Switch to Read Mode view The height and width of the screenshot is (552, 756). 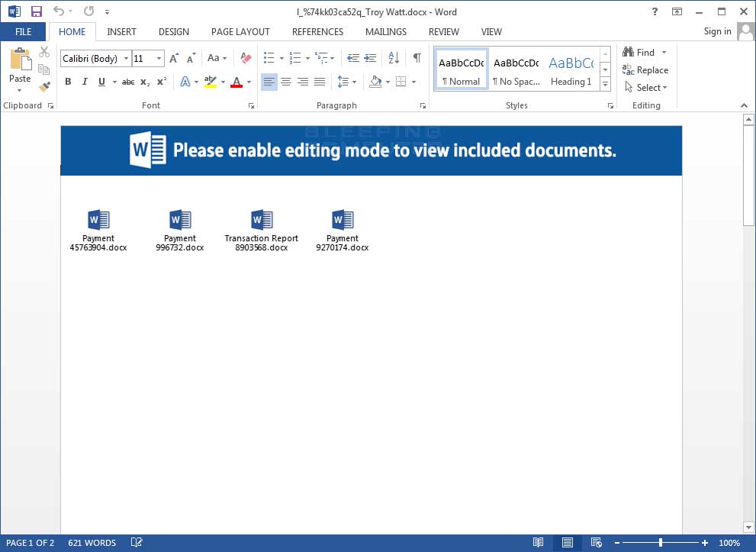[538, 543]
